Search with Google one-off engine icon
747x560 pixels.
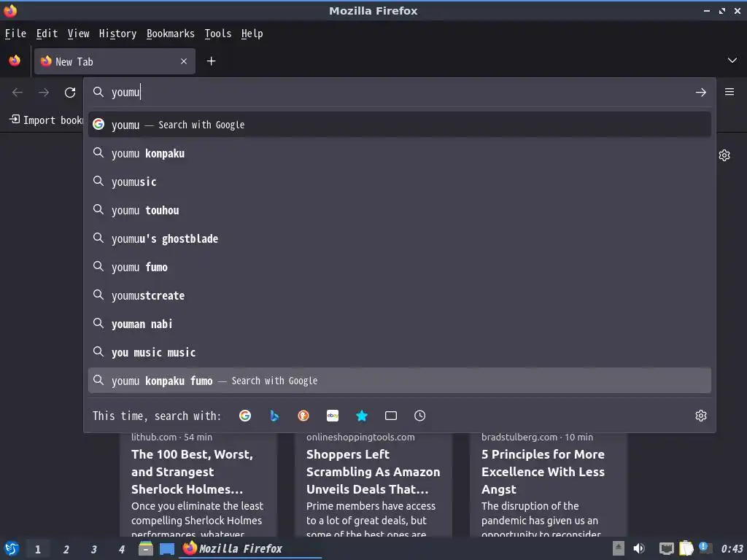(x=245, y=416)
